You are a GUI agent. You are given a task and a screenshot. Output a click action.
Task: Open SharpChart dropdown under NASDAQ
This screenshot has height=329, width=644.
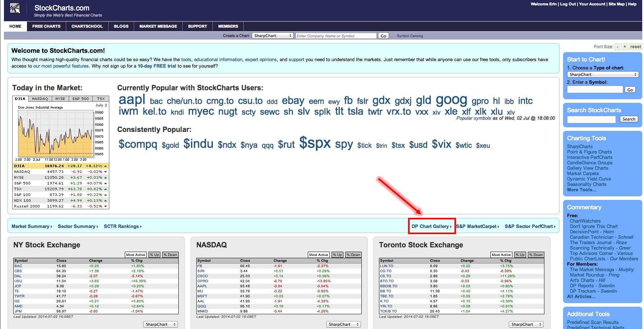click(x=343, y=324)
